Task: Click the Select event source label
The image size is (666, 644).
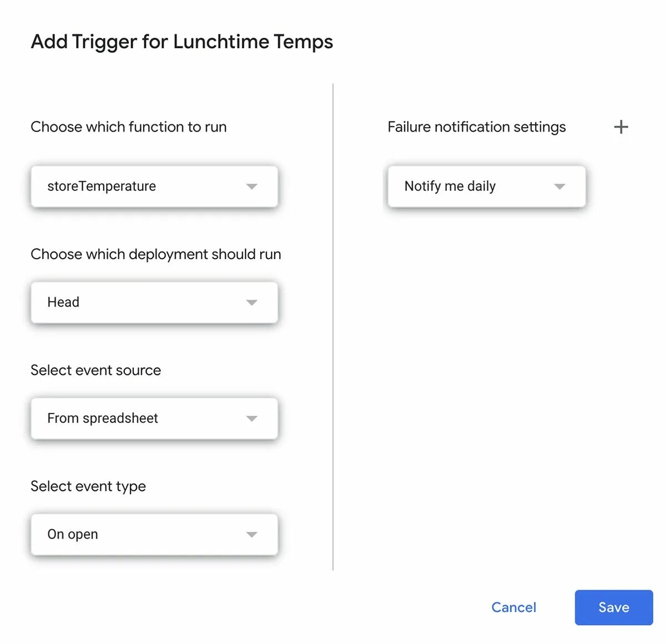Action: [x=95, y=370]
